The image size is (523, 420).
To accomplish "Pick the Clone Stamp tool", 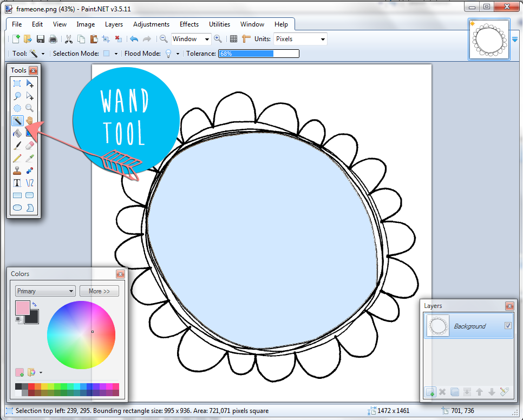I will click(17, 170).
